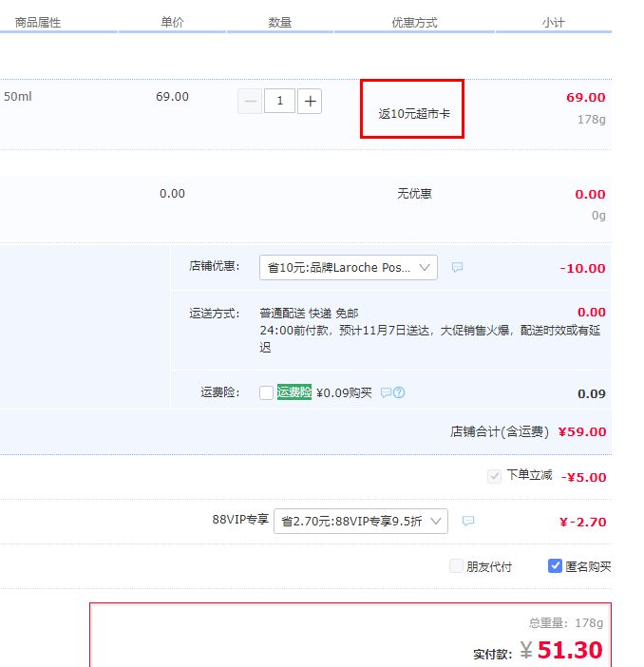Click the green 运费险 tag

[x=294, y=392]
